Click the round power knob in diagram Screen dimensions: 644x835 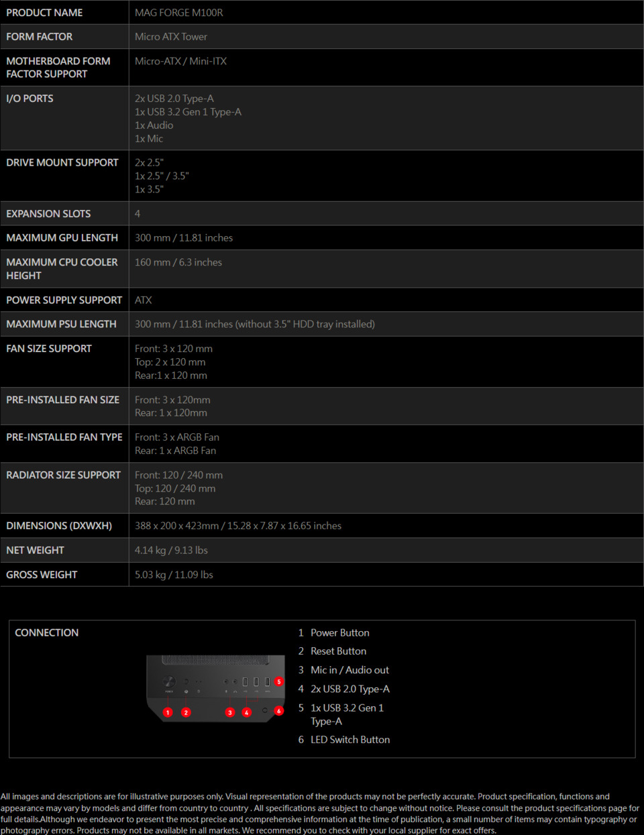pyautogui.click(x=169, y=681)
